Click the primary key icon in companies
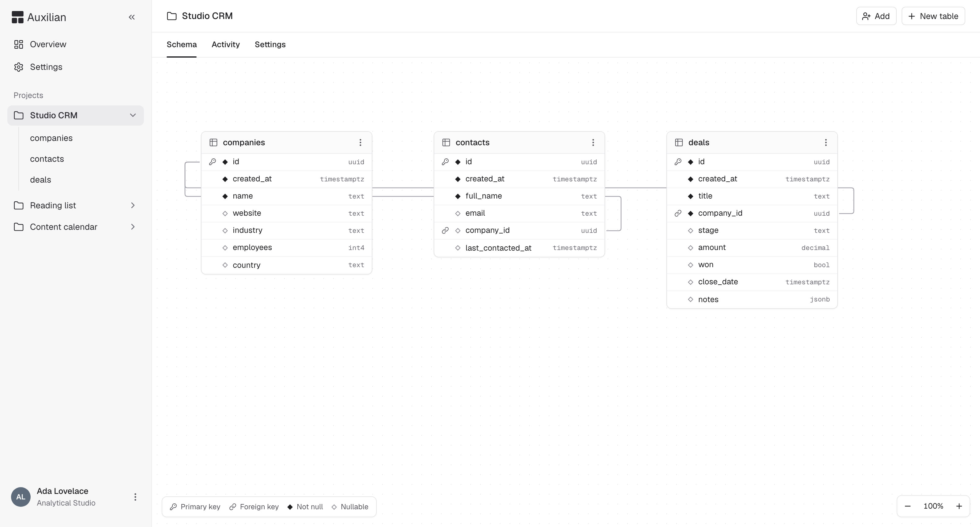This screenshot has height=527, width=980. [x=213, y=162]
